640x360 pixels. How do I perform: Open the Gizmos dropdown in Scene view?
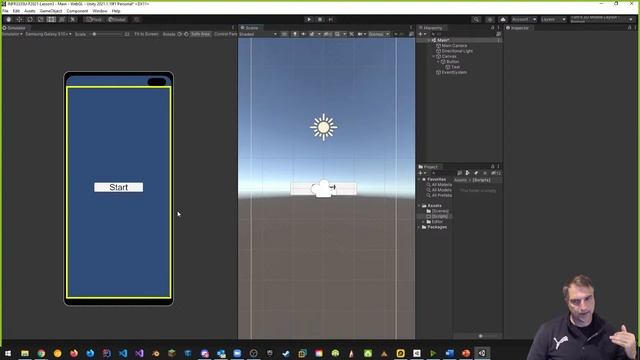pos(379,34)
